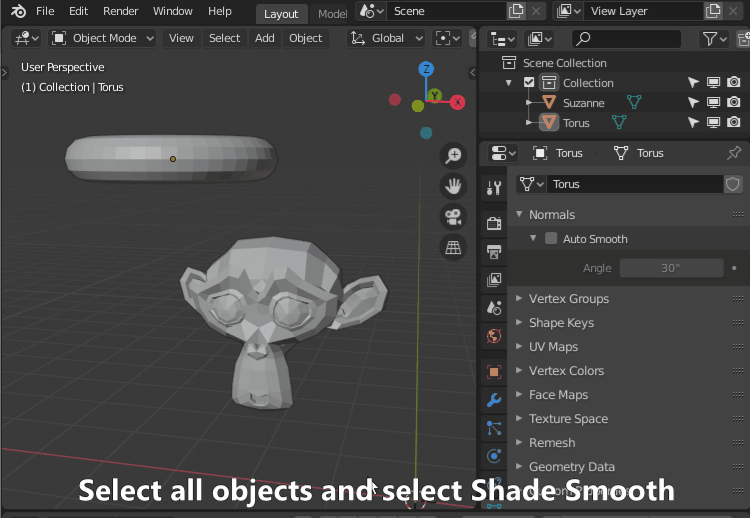Open the 3D viewport editor type dropdown

point(26,38)
